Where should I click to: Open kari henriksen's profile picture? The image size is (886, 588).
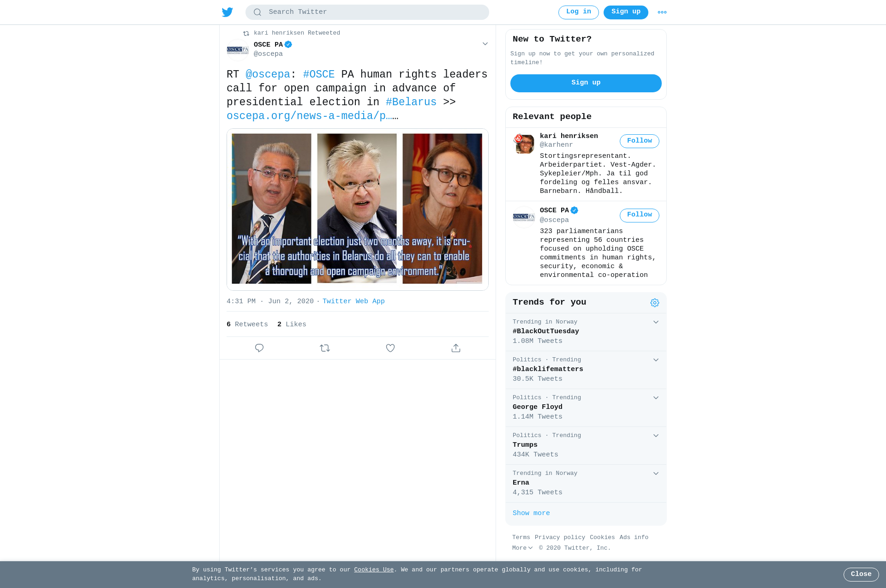(524, 144)
